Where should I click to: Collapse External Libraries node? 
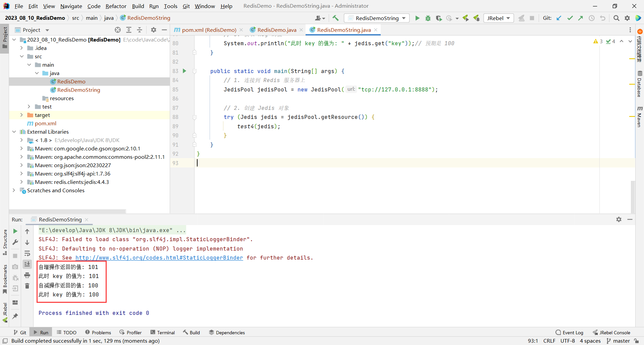point(14,132)
